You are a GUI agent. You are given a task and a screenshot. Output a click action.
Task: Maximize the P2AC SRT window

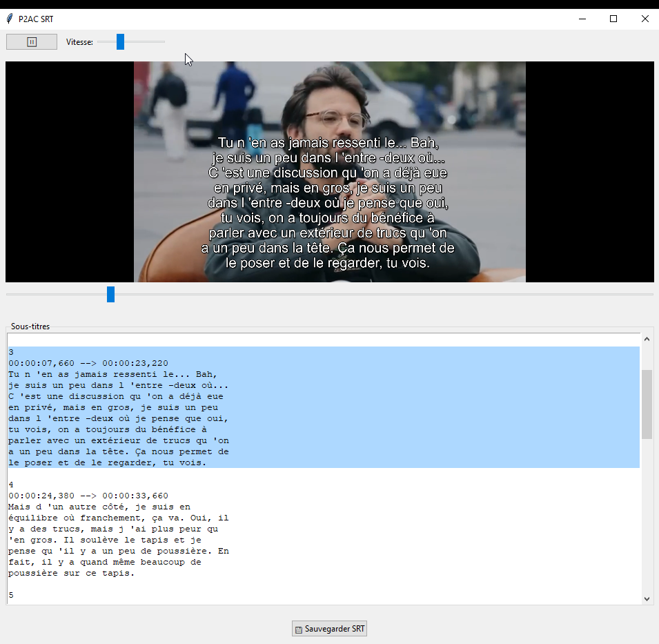tap(613, 19)
